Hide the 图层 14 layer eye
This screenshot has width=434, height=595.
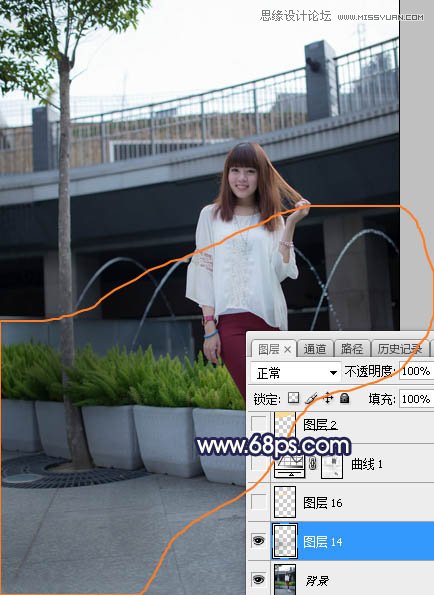[x=259, y=541]
